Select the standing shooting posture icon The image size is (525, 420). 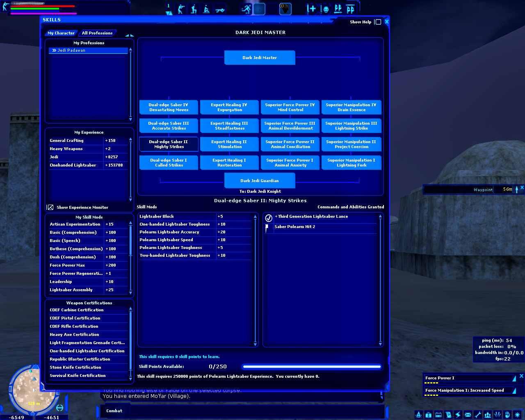(x=181, y=9)
